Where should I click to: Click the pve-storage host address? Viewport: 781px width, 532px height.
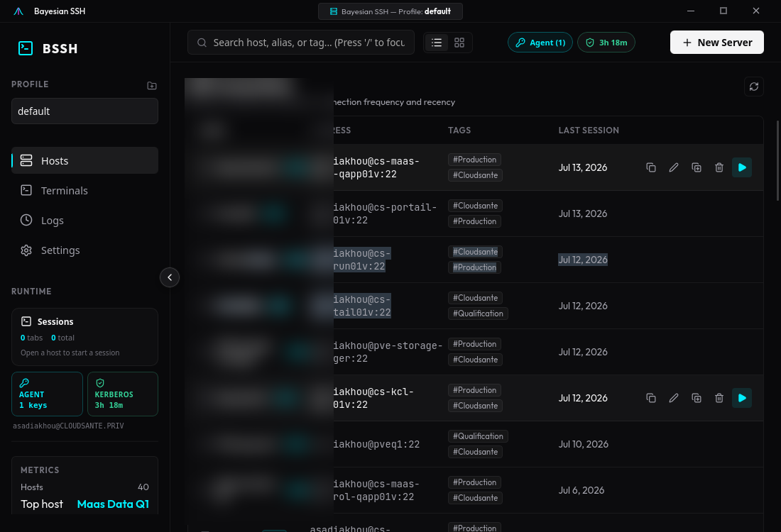coord(388,352)
